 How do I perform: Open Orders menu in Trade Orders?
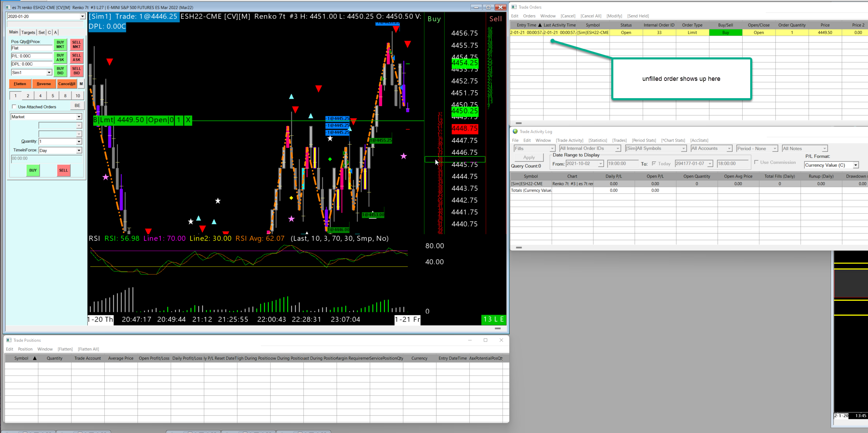click(529, 16)
